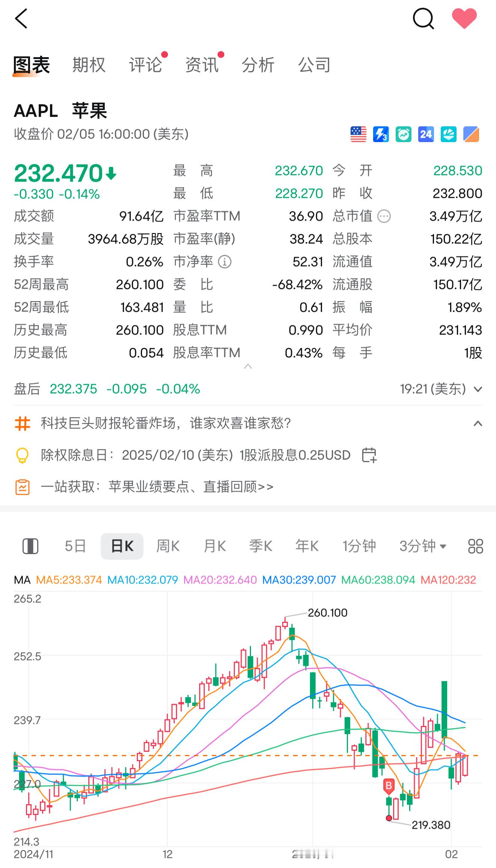The height and width of the screenshot is (868, 496).
Task: Open the search magnifier icon
Action: point(423,18)
